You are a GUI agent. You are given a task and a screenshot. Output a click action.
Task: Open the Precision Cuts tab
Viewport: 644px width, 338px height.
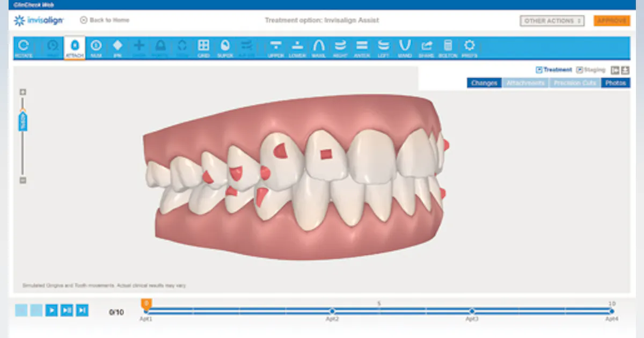pyautogui.click(x=575, y=83)
